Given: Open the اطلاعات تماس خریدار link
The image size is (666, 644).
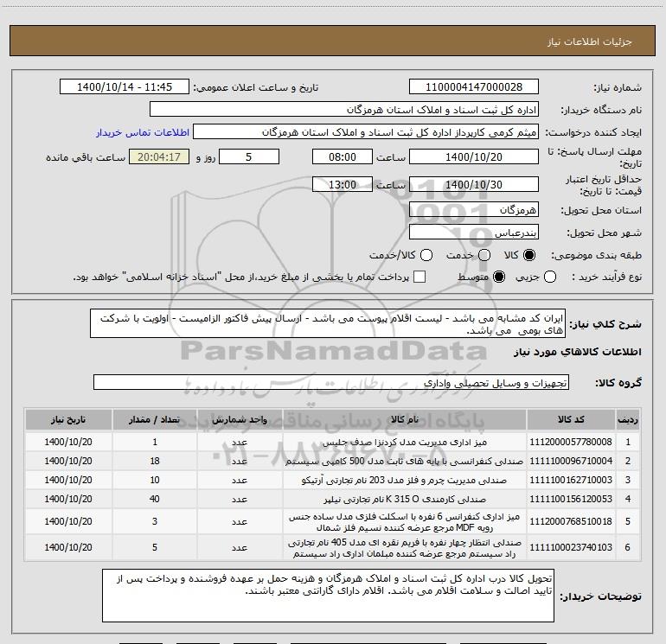Looking at the screenshot, I should pyautogui.click(x=143, y=132).
